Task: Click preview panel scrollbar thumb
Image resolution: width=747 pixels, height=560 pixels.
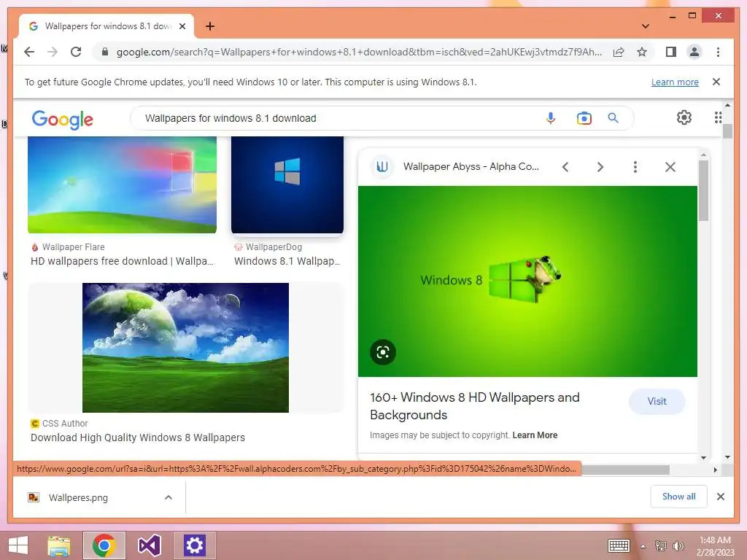Action: (x=703, y=190)
